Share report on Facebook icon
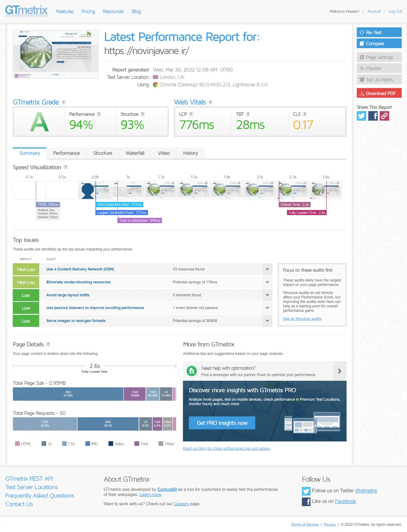 pyautogui.click(x=373, y=116)
